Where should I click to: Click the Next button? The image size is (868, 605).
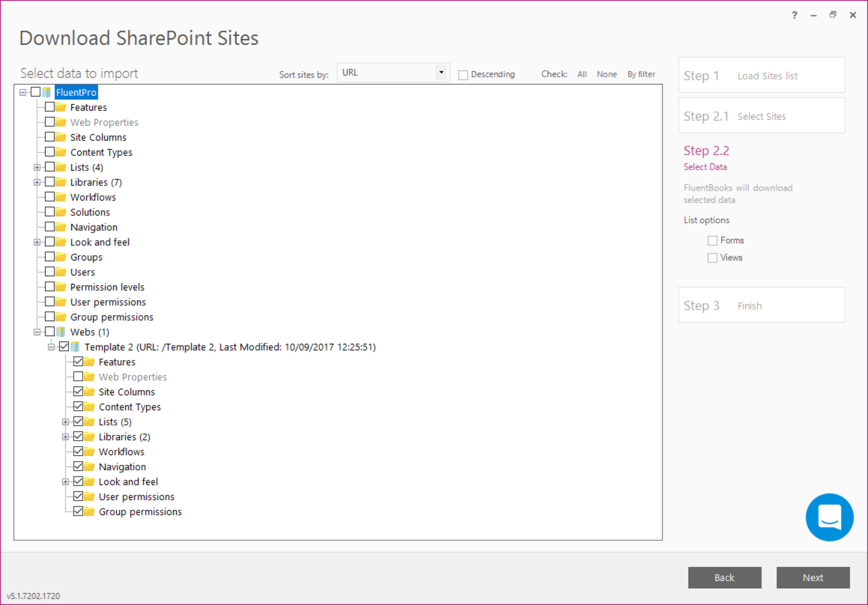[813, 577]
